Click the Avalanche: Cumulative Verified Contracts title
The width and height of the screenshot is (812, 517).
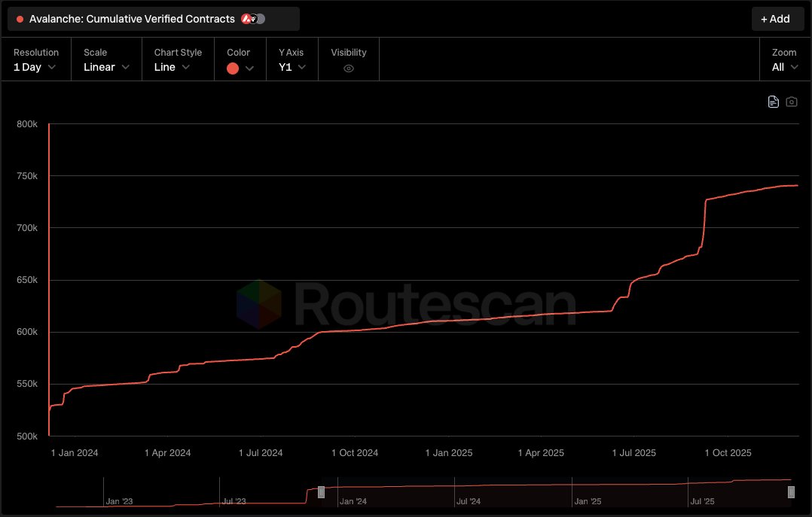click(x=132, y=19)
